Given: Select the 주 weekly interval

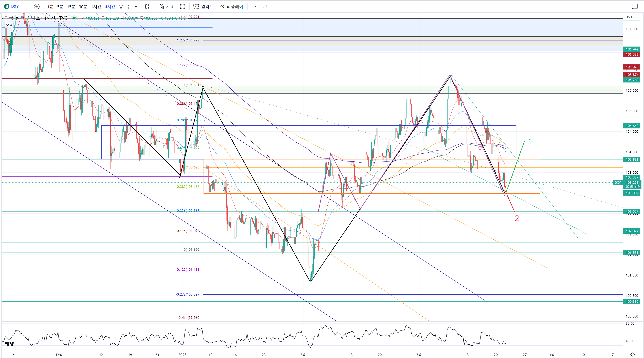Looking at the screenshot, I should click(129, 6).
